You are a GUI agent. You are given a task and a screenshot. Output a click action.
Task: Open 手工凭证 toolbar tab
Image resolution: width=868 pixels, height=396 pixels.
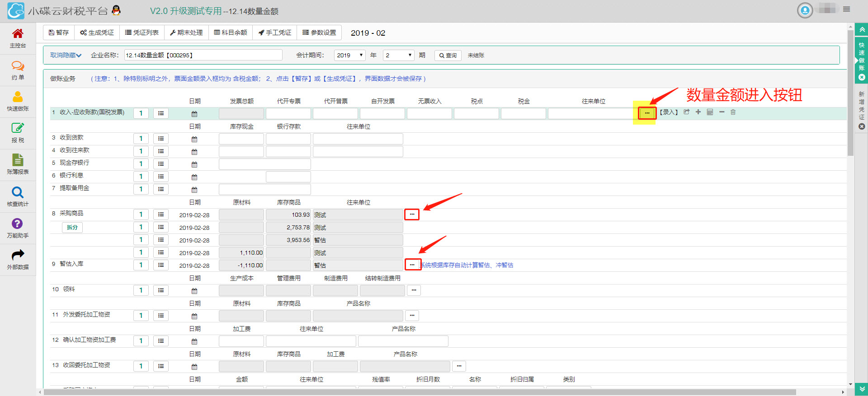(275, 33)
